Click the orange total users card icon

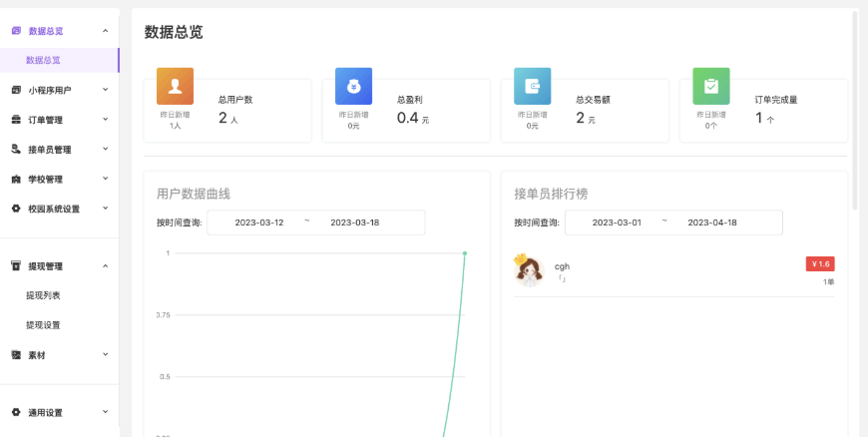pyautogui.click(x=175, y=86)
